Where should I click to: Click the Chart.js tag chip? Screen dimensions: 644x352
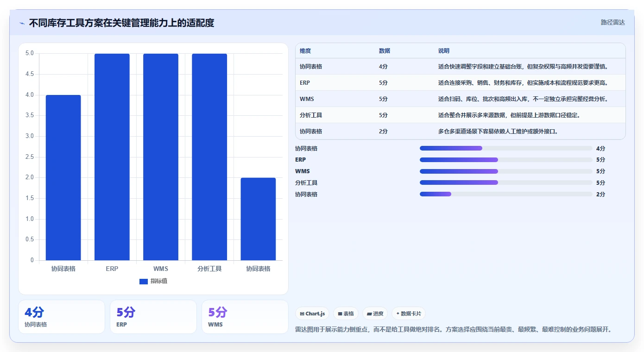tap(313, 314)
